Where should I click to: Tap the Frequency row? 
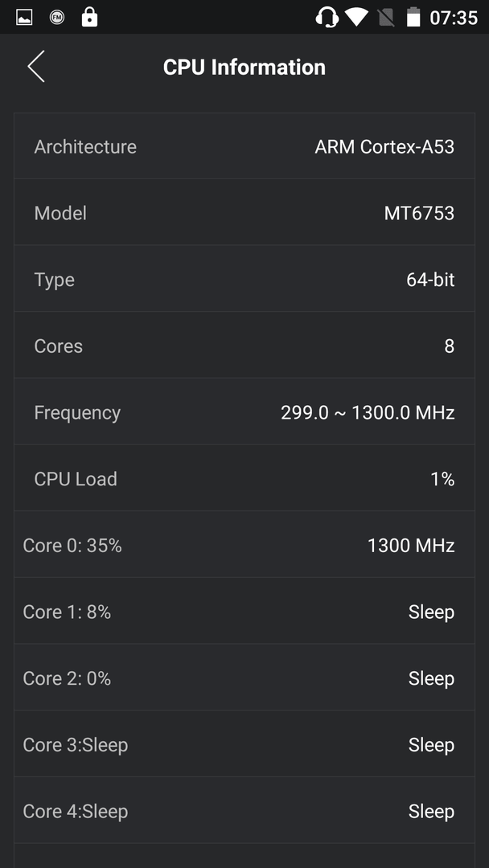pos(244,411)
